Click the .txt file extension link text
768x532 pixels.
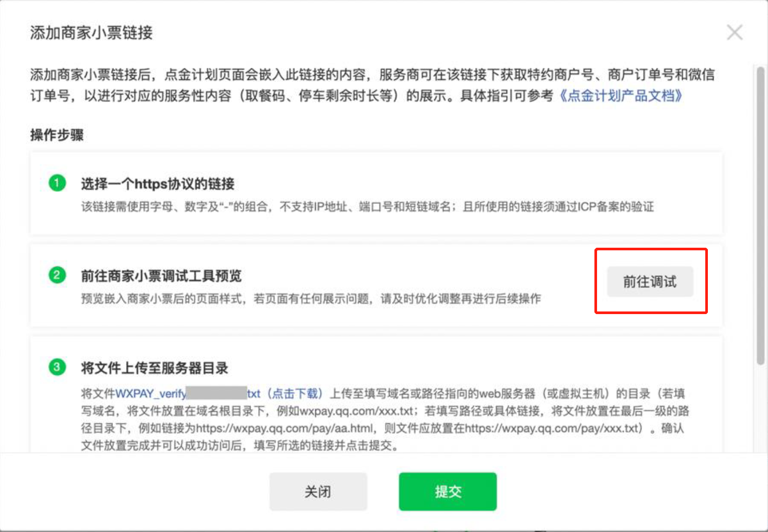tap(254, 394)
